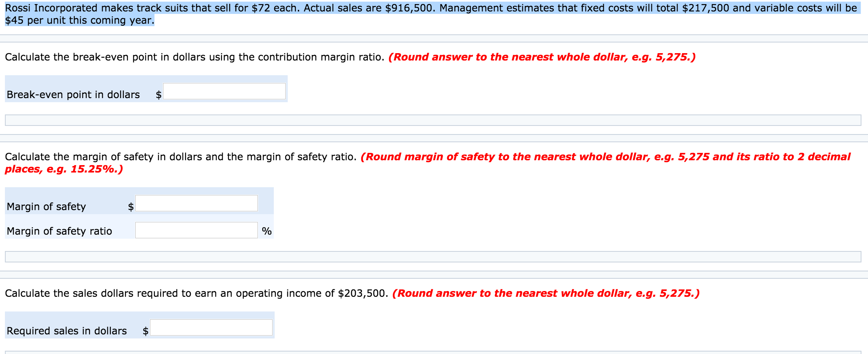Viewport: 868px width, 354px height.
Task: Click the Margin of safety ratio label
Action: coord(59,231)
